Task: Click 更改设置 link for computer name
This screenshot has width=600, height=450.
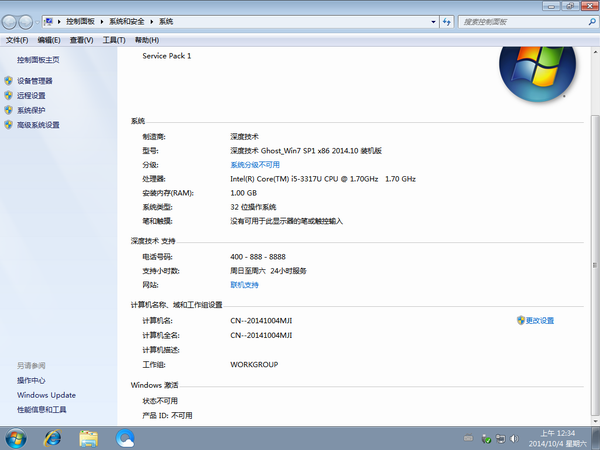Action: (x=540, y=321)
